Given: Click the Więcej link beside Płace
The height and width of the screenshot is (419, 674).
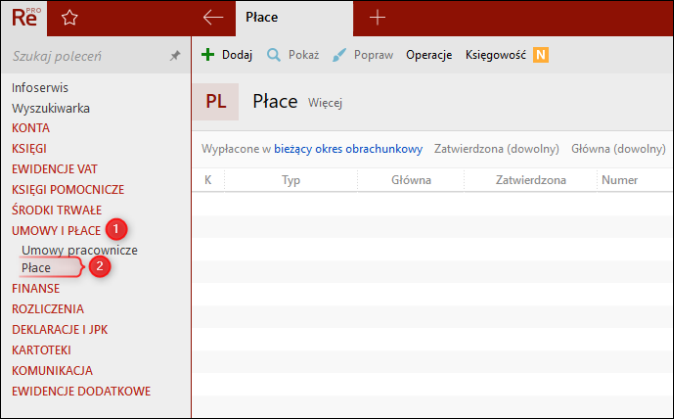Looking at the screenshot, I should click(x=326, y=102).
